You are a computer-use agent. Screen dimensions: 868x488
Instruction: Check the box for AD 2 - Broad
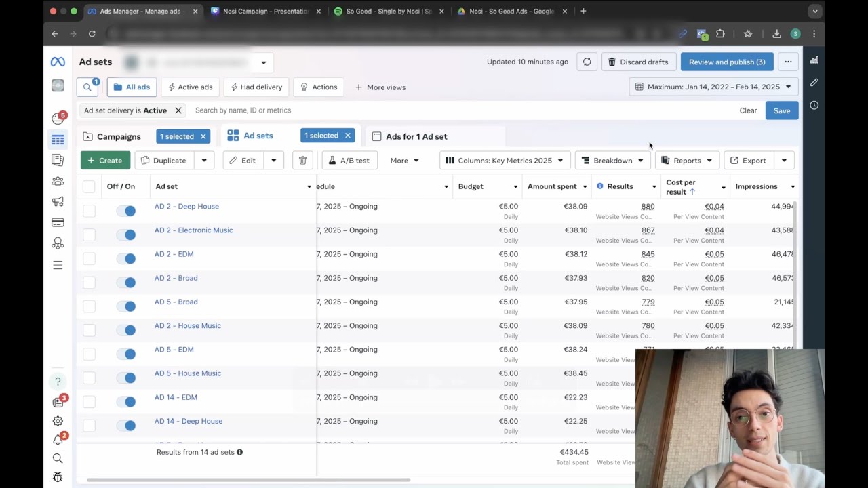tap(89, 283)
